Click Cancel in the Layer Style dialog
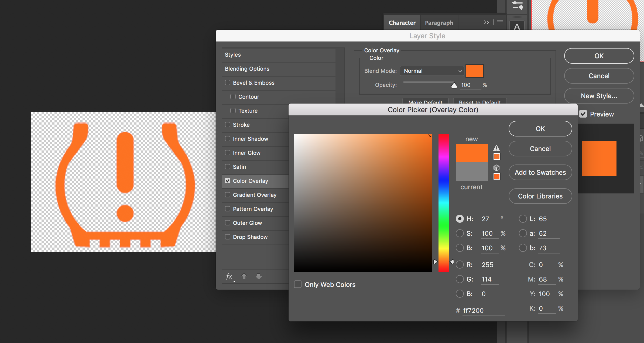The image size is (644, 343). (599, 76)
